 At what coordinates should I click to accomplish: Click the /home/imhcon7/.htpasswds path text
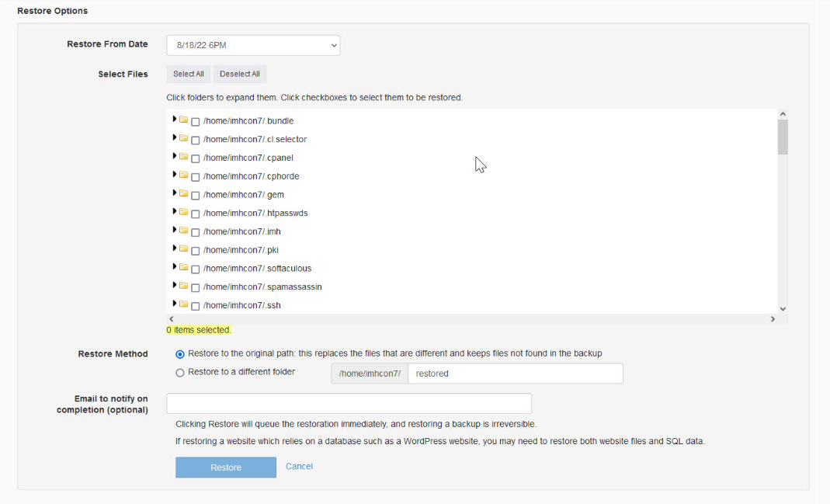pyautogui.click(x=255, y=213)
